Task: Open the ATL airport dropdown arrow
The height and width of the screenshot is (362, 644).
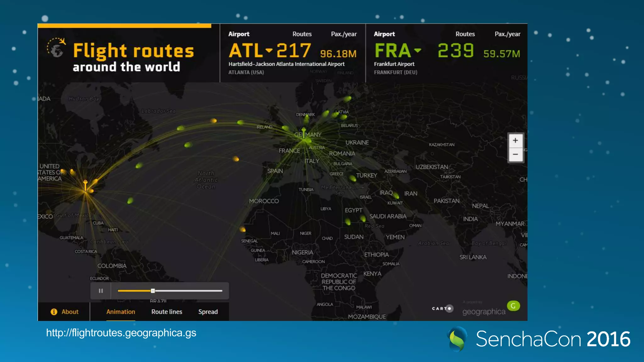Action: pos(269,50)
